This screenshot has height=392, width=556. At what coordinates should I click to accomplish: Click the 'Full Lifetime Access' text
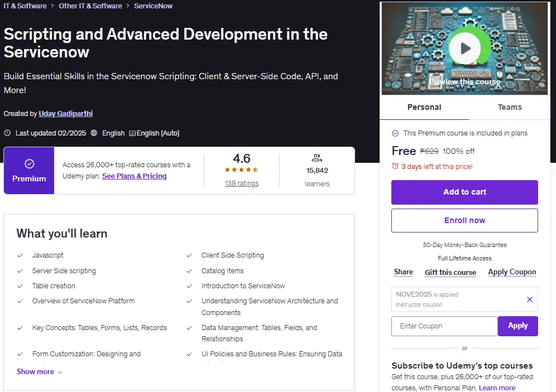[464, 259]
